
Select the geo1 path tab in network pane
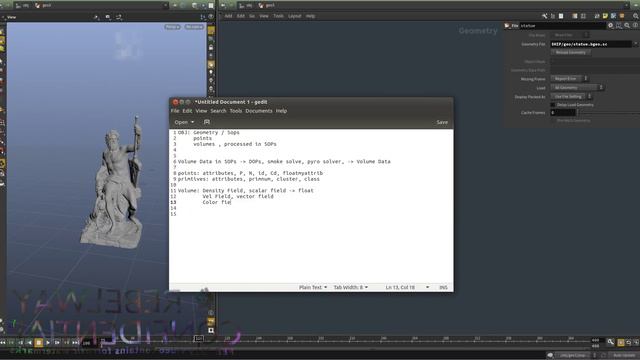click(x=267, y=5)
